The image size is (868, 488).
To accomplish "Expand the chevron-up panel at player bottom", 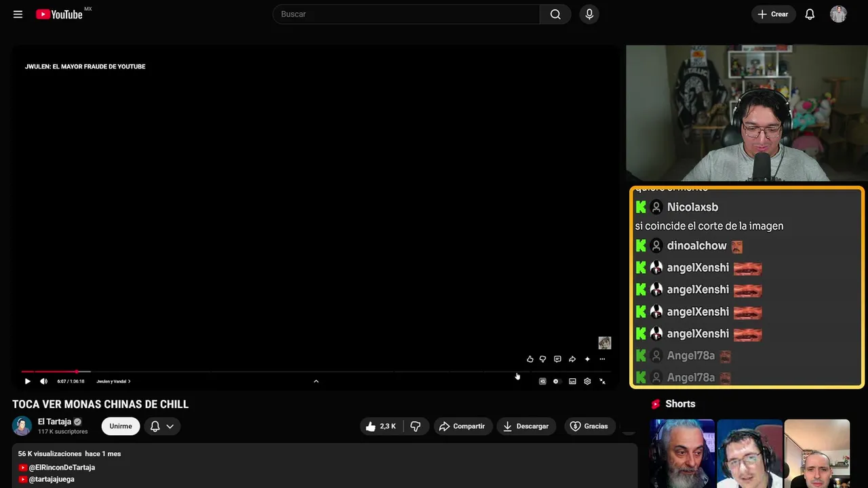I will (x=316, y=382).
